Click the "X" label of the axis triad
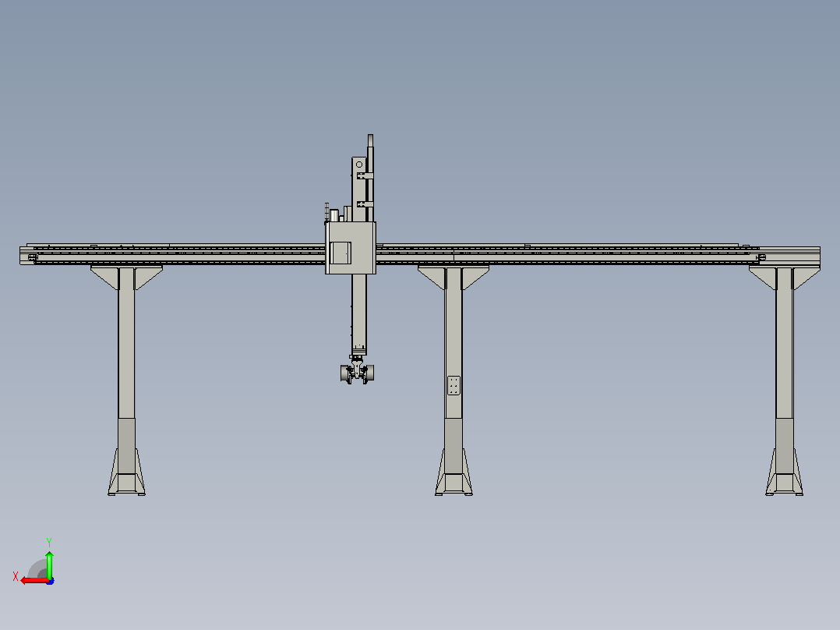Screen dimensions: 840x630 click(16, 577)
